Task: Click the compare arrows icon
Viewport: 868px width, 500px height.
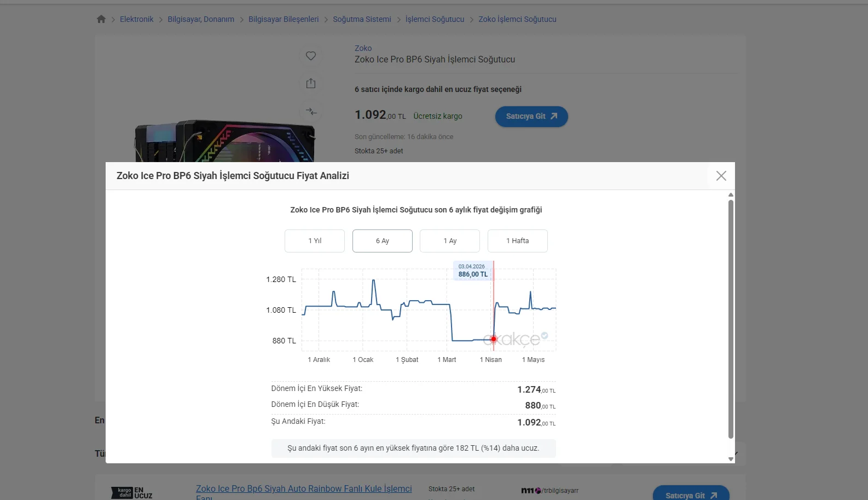Action: tap(311, 111)
